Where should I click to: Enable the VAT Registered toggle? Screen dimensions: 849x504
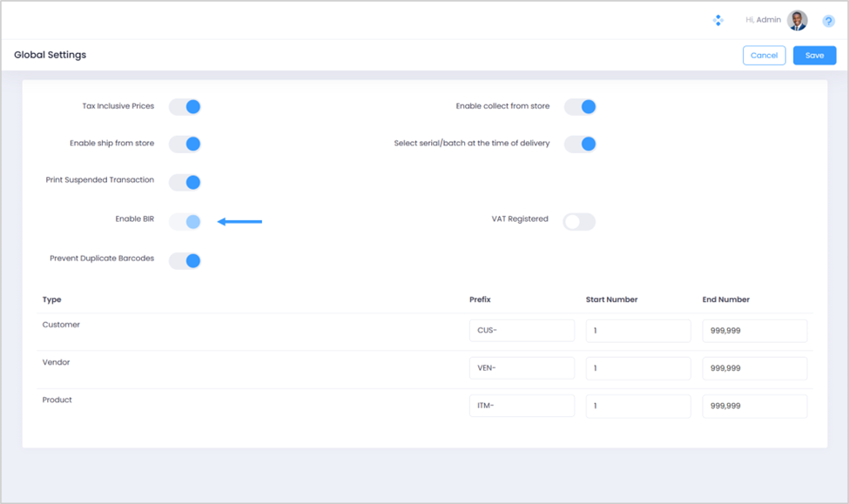pos(579,222)
